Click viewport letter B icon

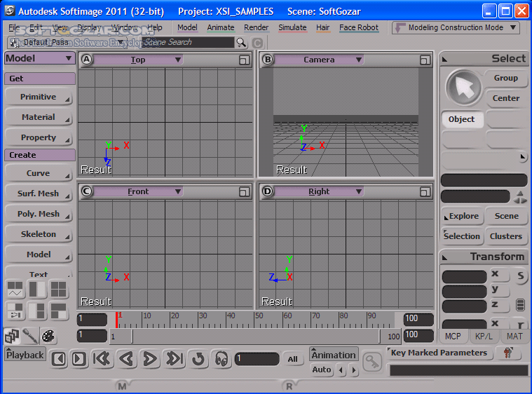(x=267, y=60)
